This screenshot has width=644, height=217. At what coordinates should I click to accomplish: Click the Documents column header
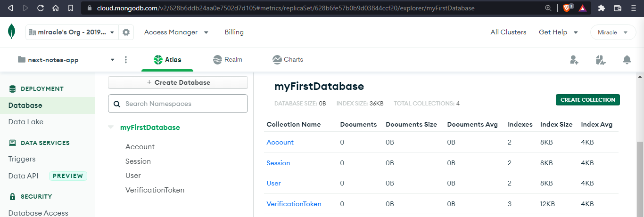tap(358, 125)
